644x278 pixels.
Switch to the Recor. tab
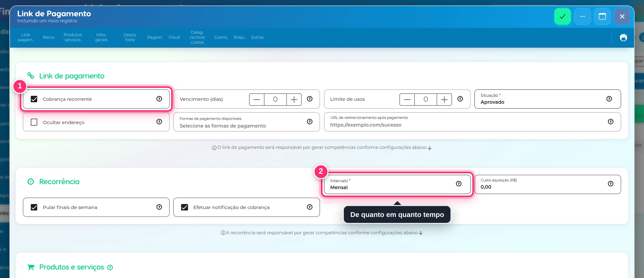[x=49, y=37]
